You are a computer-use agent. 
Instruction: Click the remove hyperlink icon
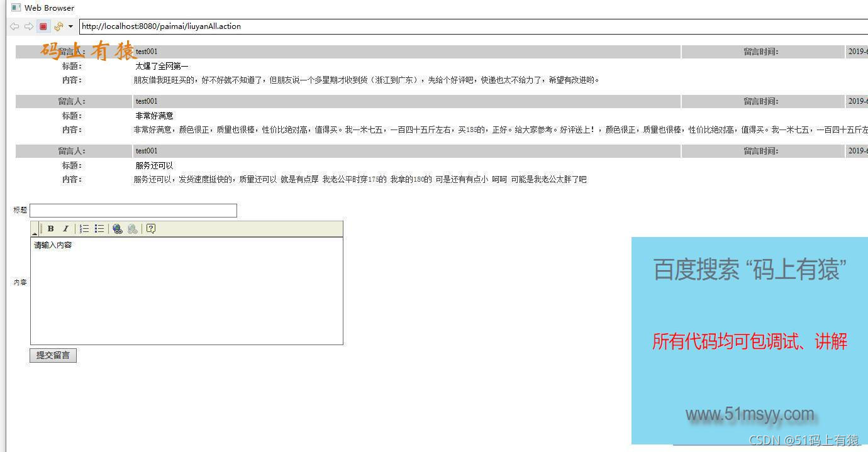tap(132, 229)
